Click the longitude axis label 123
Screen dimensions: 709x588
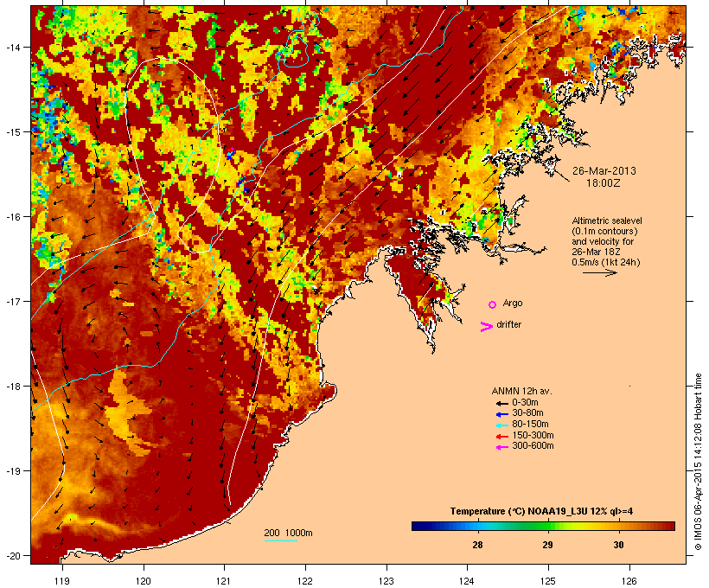coord(386,581)
